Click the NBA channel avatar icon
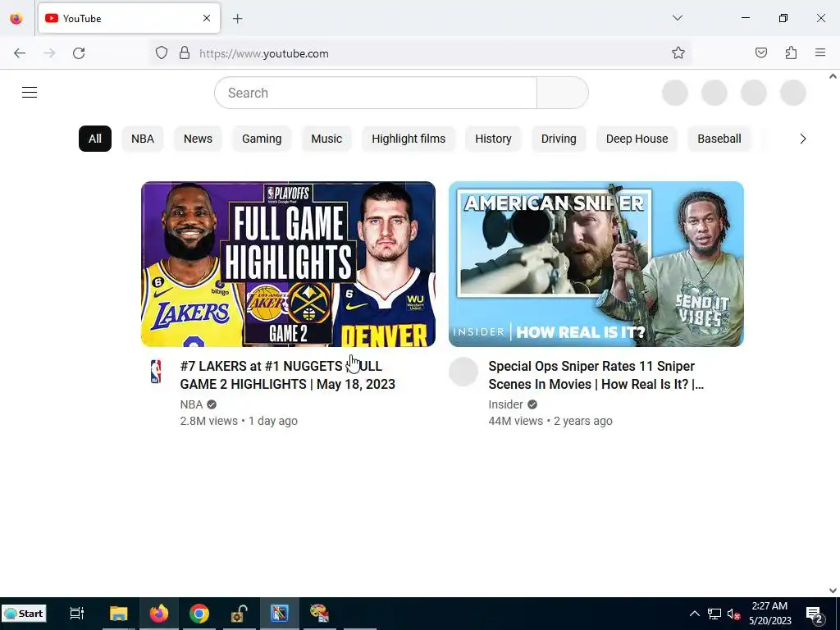The height and width of the screenshot is (630, 840). [x=156, y=372]
